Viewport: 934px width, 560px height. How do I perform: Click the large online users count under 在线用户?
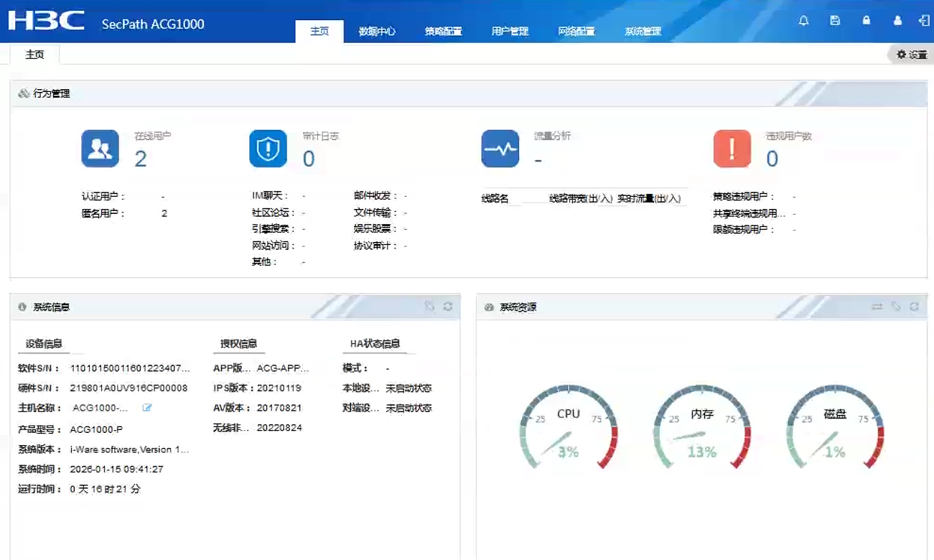(x=141, y=159)
